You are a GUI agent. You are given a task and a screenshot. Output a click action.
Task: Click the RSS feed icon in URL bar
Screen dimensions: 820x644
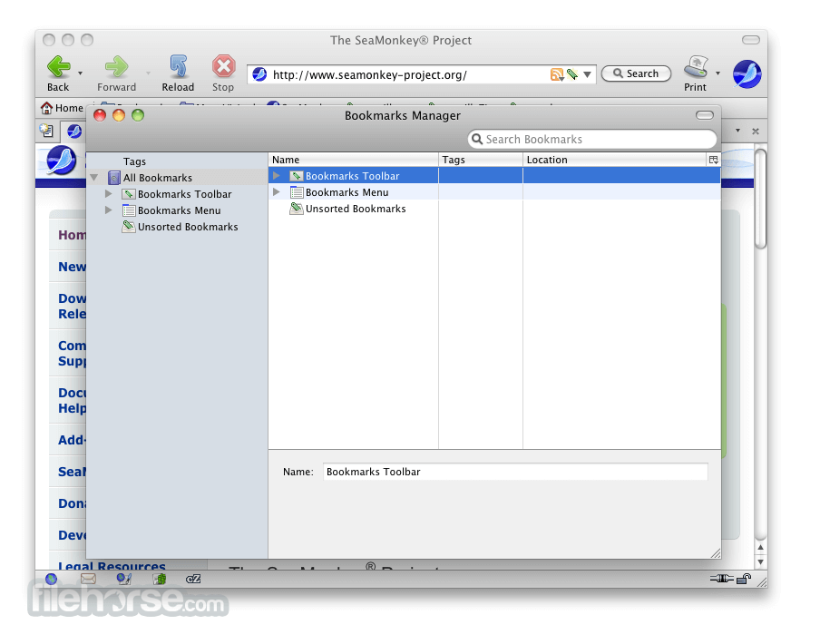[x=557, y=74]
